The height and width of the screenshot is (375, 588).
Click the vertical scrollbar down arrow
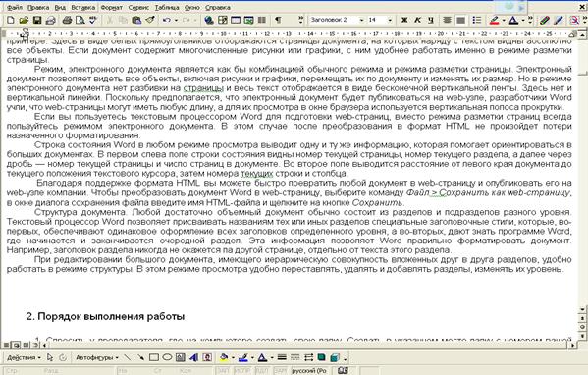point(582,310)
